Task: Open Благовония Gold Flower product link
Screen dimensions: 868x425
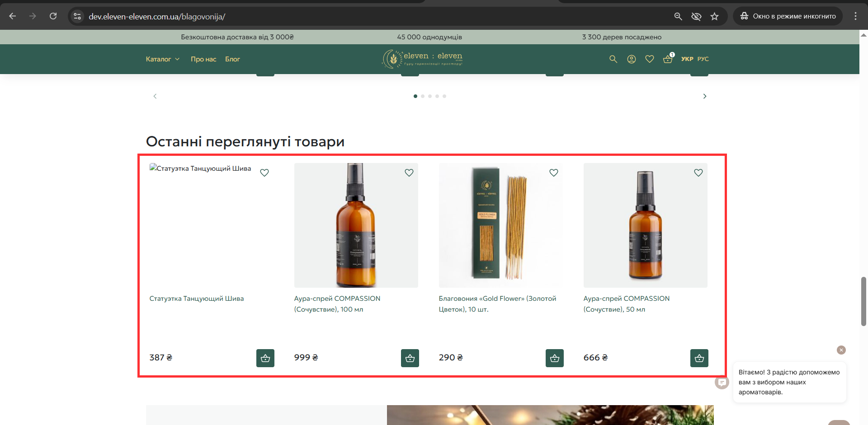Action: (x=497, y=304)
